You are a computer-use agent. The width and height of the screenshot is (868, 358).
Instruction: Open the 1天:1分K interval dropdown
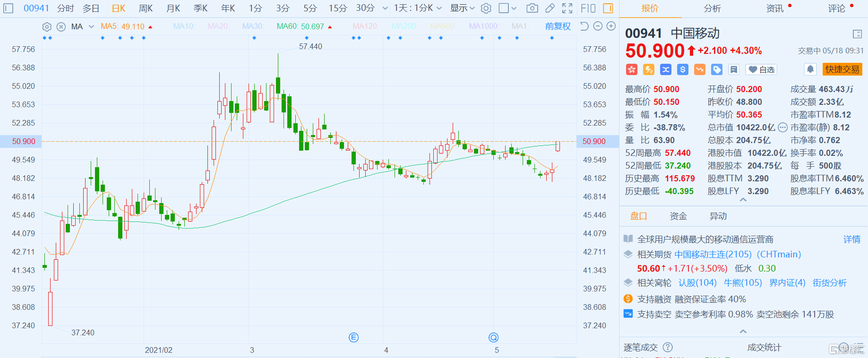tap(418, 8)
